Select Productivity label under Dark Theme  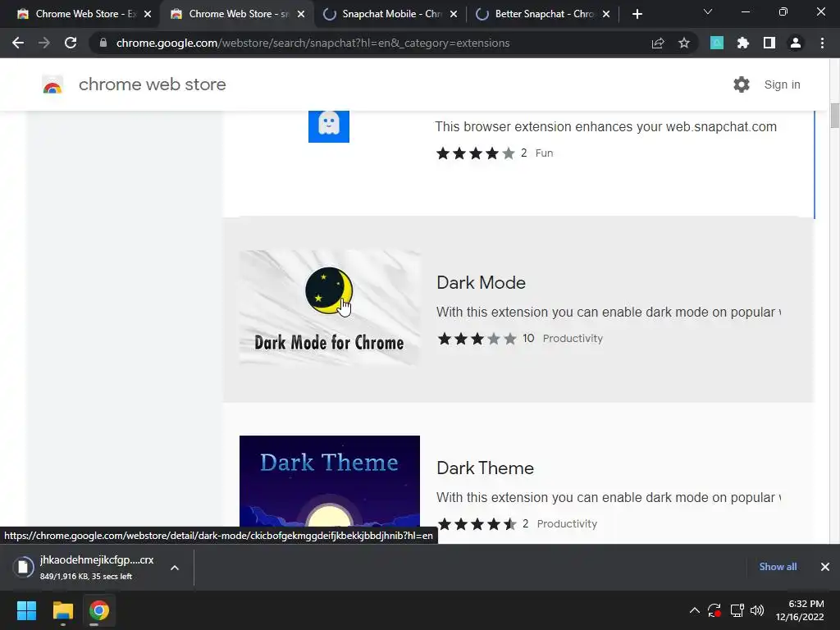[567, 524]
